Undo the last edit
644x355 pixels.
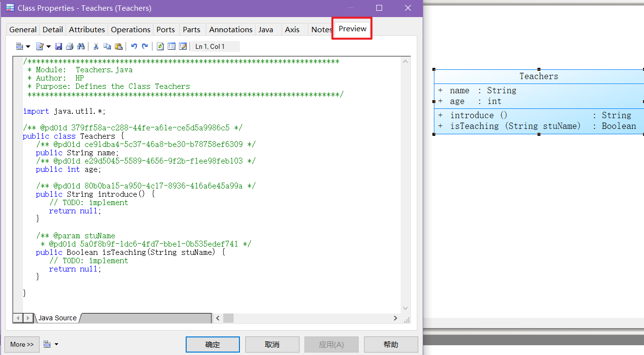coord(134,46)
